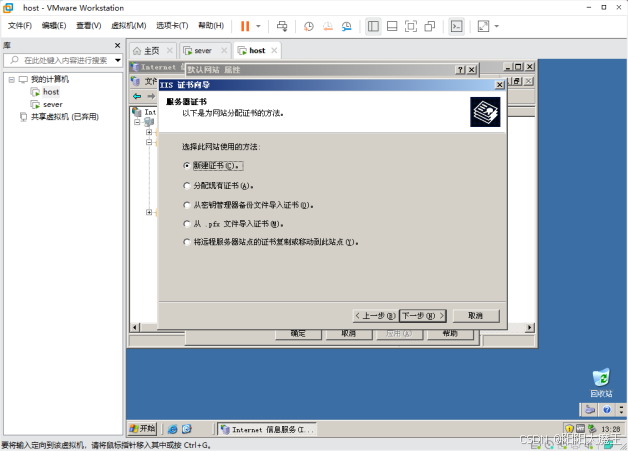This screenshot has height=451, width=628.
Task: Open the library search dropdown arrow
Action: point(118,60)
